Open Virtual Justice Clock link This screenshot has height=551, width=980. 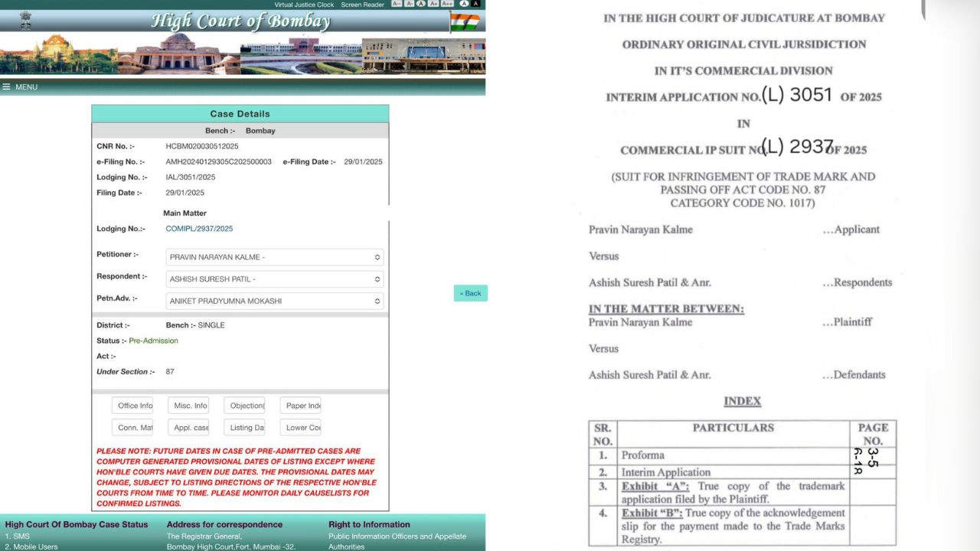304,5
